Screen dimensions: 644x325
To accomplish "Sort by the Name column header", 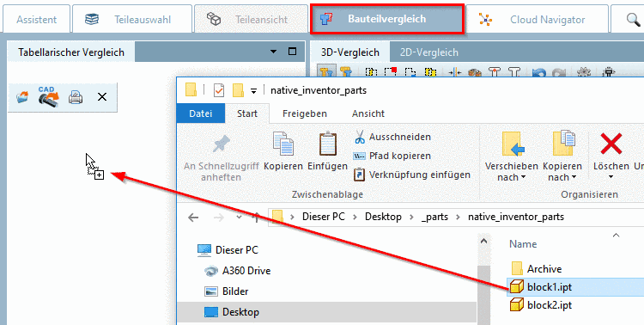I will tap(523, 244).
